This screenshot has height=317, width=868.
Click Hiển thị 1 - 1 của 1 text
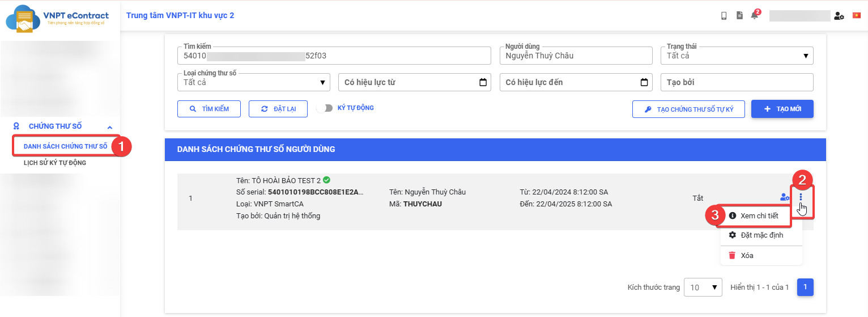[x=760, y=288]
